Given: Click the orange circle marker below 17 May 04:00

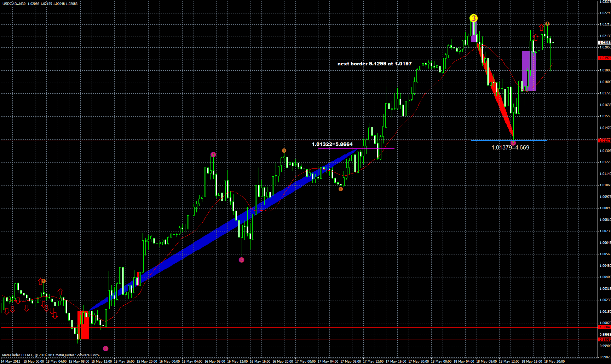Looking at the screenshot, I should pos(341,189).
